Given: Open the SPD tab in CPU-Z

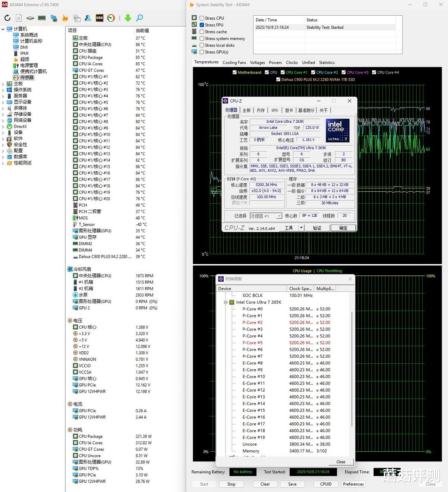Looking at the screenshot, I should pyautogui.click(x=275, y=110).
